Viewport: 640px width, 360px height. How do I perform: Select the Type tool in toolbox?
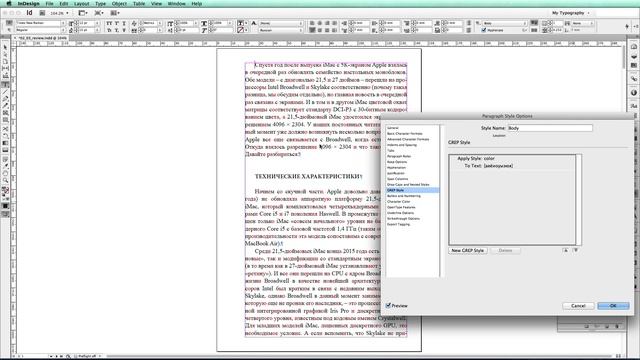pyautogui.click(x=5, y=84)
